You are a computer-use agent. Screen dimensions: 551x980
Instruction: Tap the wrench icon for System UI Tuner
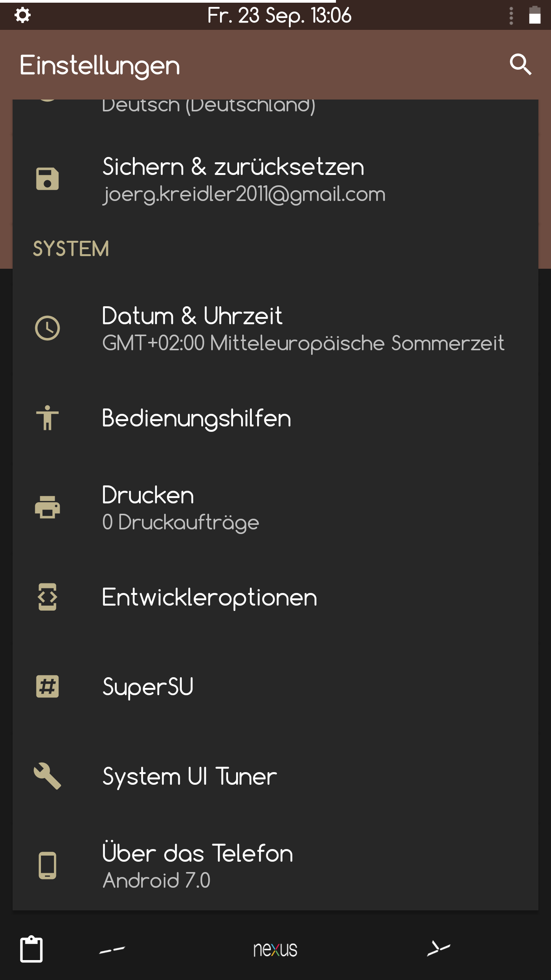click(47, 776)
